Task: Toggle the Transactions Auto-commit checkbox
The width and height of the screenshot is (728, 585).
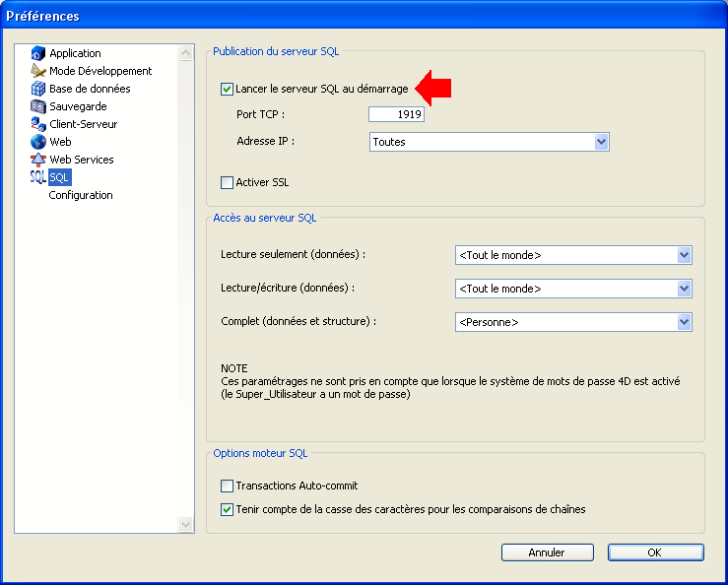Action: (228, 486)
